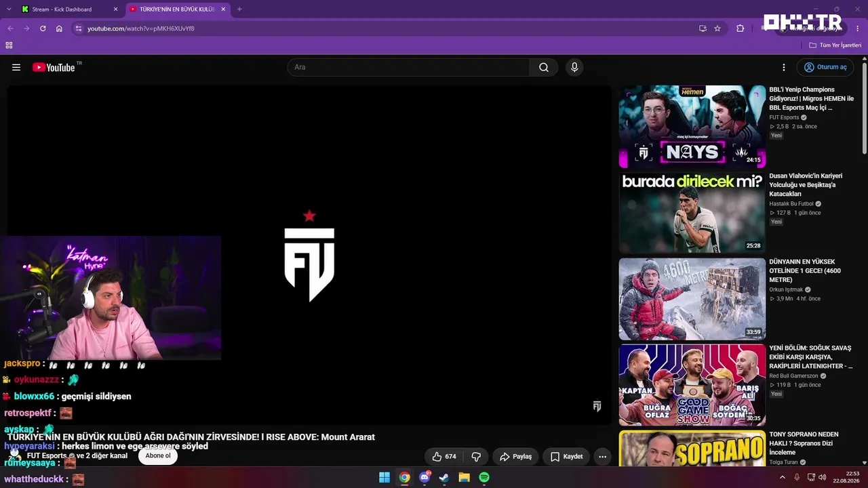This screenshot has height=488, width=868.
Task: Open the Tüm Yer İşaretleri bookmarks folder
Action: 835,45
